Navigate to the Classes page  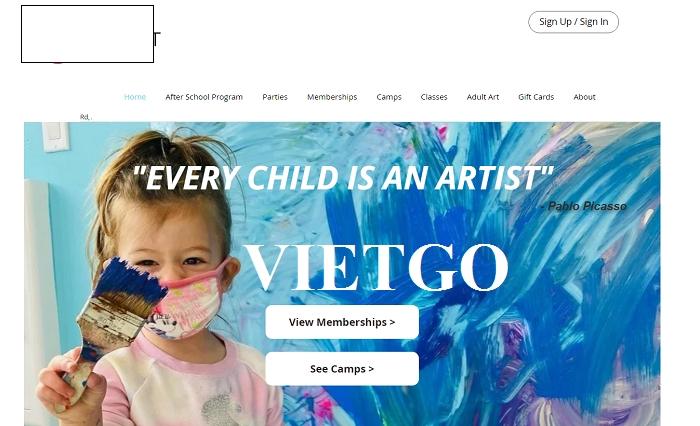[x=434, y=97]
